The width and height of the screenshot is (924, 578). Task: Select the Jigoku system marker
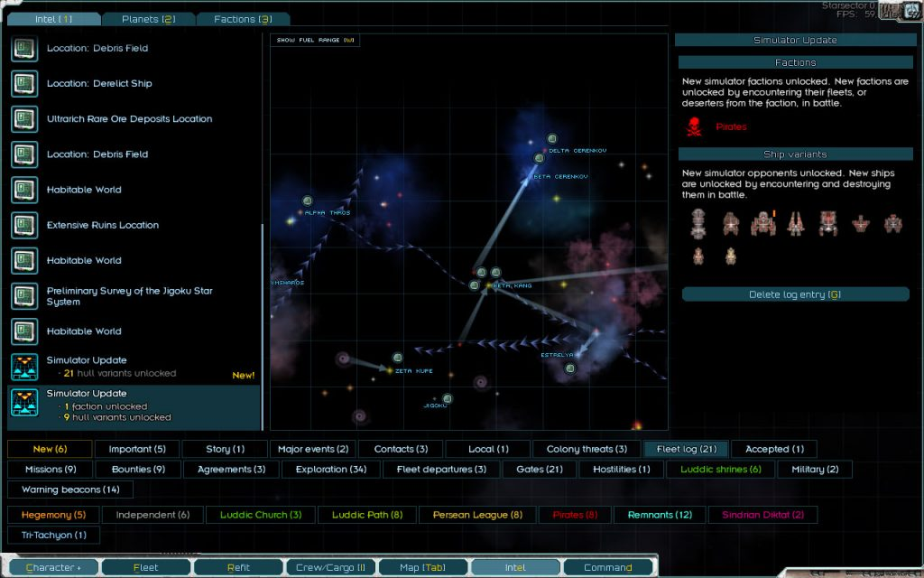coord(447,398)
